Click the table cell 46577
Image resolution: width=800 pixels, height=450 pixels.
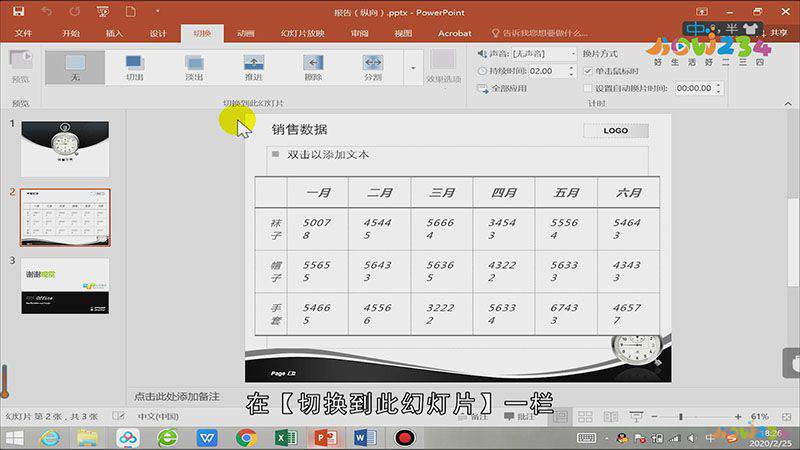629,314
